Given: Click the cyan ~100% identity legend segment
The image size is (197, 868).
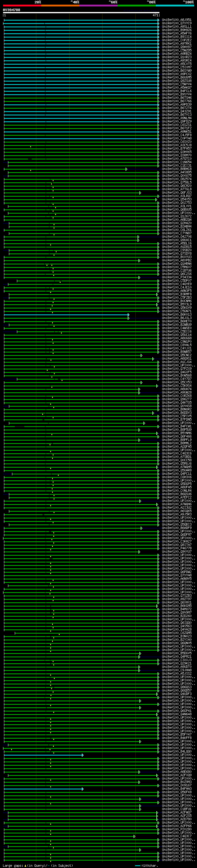Looking at the screenshot, I should 175,6.
